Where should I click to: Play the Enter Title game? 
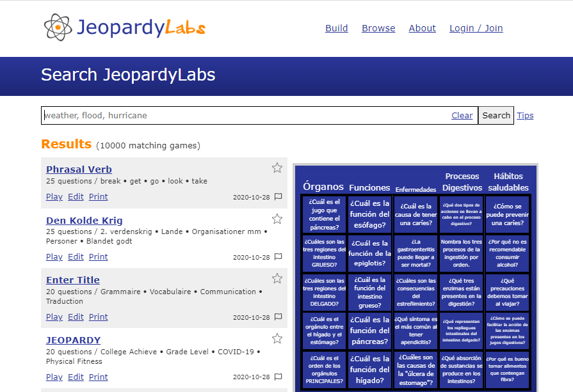(54, 317)
